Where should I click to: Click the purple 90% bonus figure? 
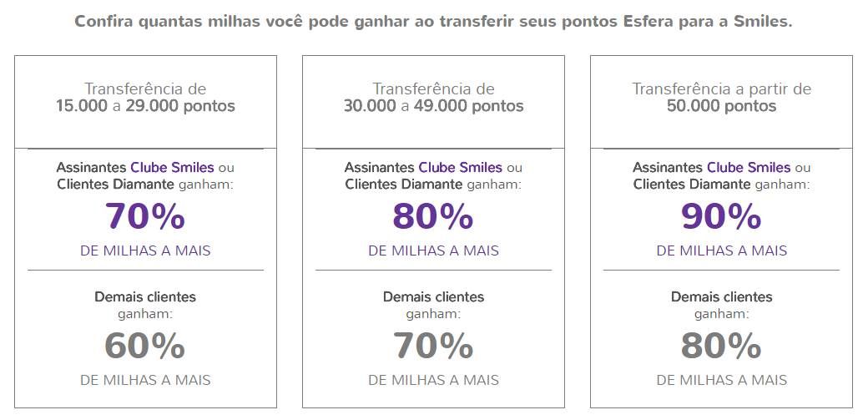(x=721, y=216)
